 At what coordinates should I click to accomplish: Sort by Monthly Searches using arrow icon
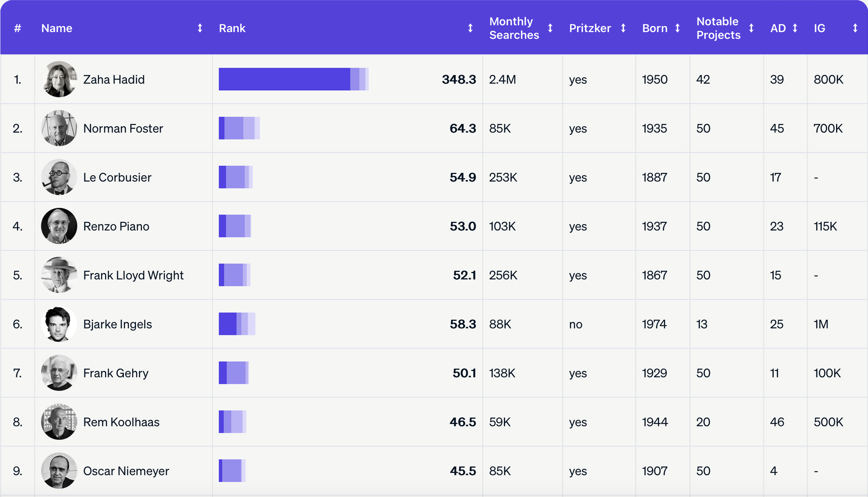point(550,28)
